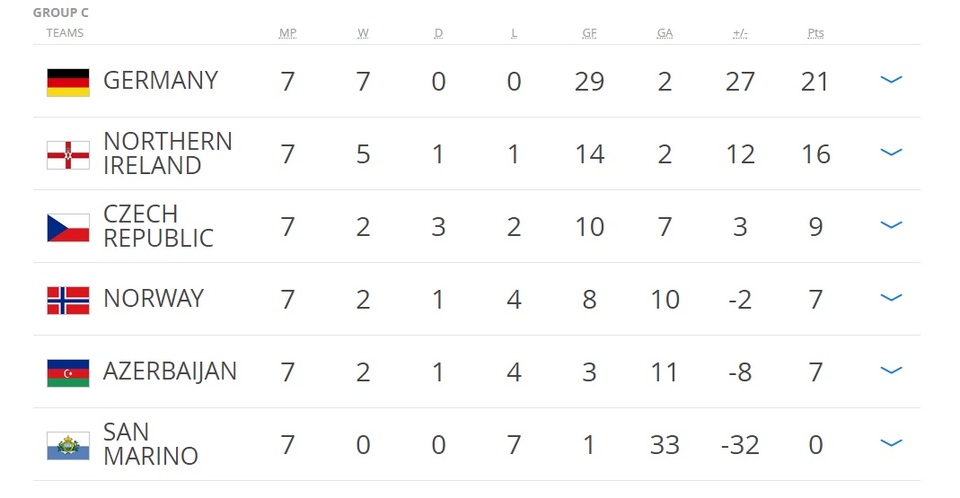The image size is (960, 498).
Task: Open the Norway row dropdown arrow
Action: click(890, 298)
